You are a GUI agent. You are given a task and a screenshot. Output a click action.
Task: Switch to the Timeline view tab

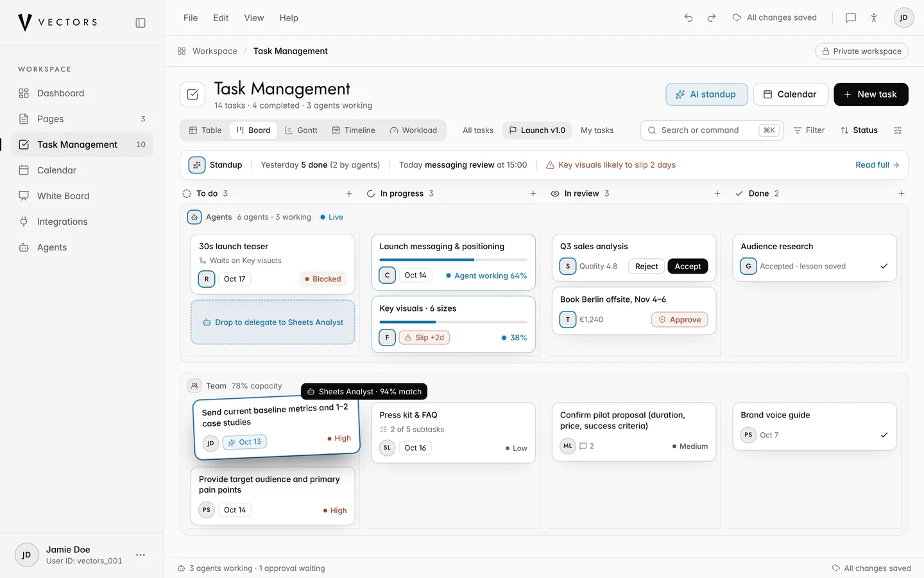354,130
